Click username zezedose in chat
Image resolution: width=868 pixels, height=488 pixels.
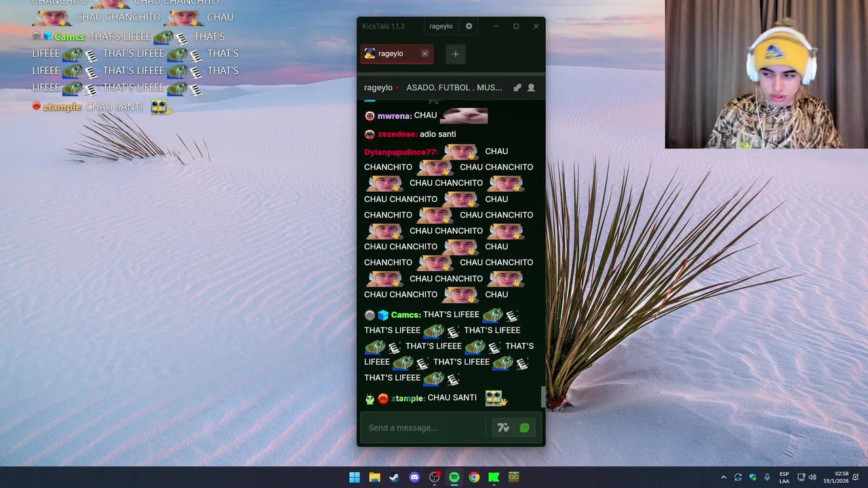pos(397,134)
